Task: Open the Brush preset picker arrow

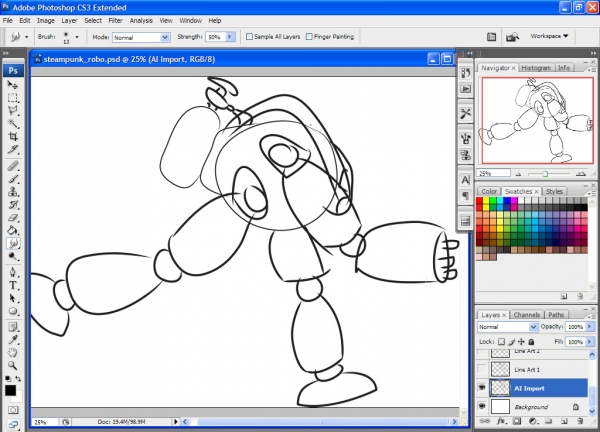Action: [x=77, y=37]
